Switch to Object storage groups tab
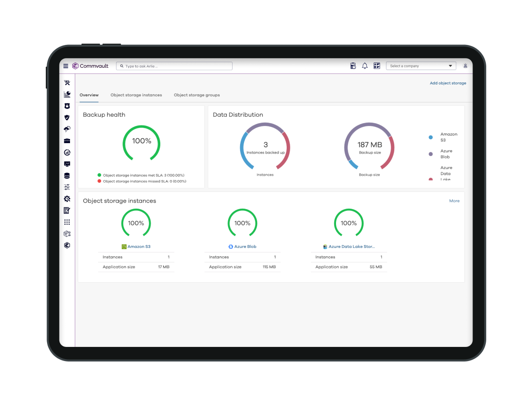532x409 pixels. (196, 95)
